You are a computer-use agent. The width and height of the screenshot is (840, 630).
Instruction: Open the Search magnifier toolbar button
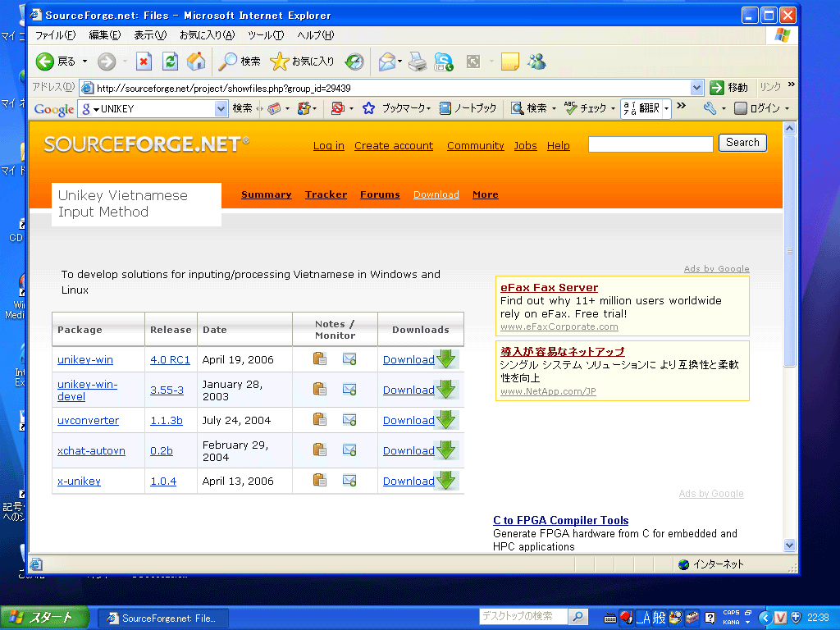pos(240,62)
